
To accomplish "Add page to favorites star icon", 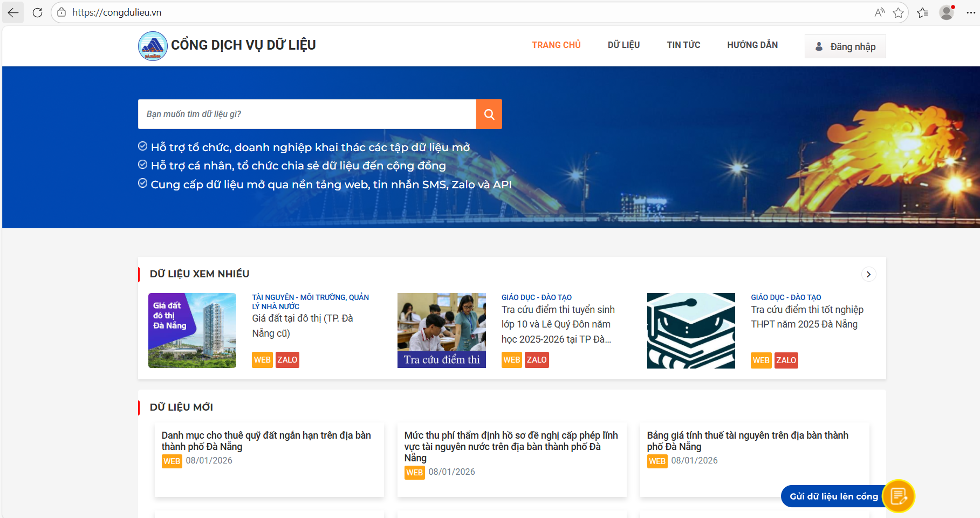I will [898, 12].
